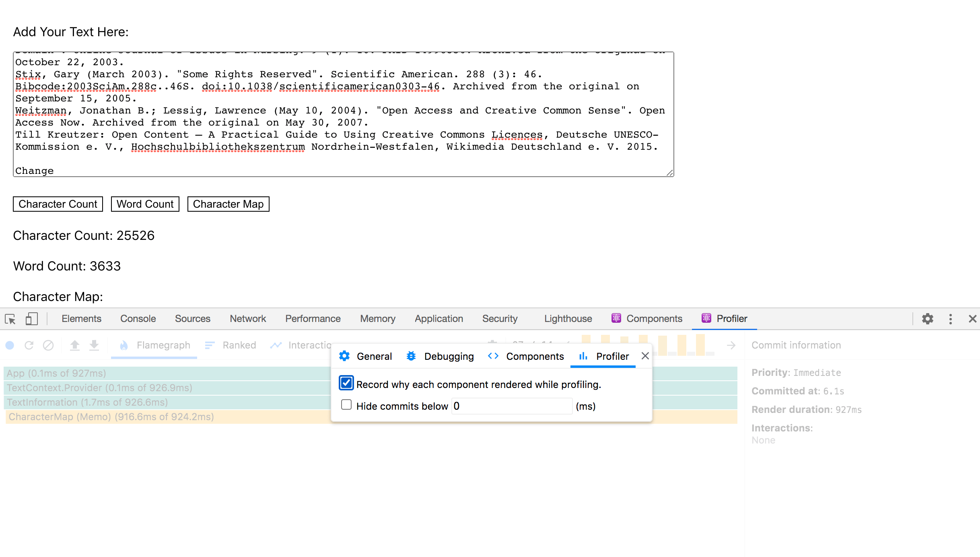Click inside the text area
The width and height of the screenshot is (980, 557).
coord(343,114)
